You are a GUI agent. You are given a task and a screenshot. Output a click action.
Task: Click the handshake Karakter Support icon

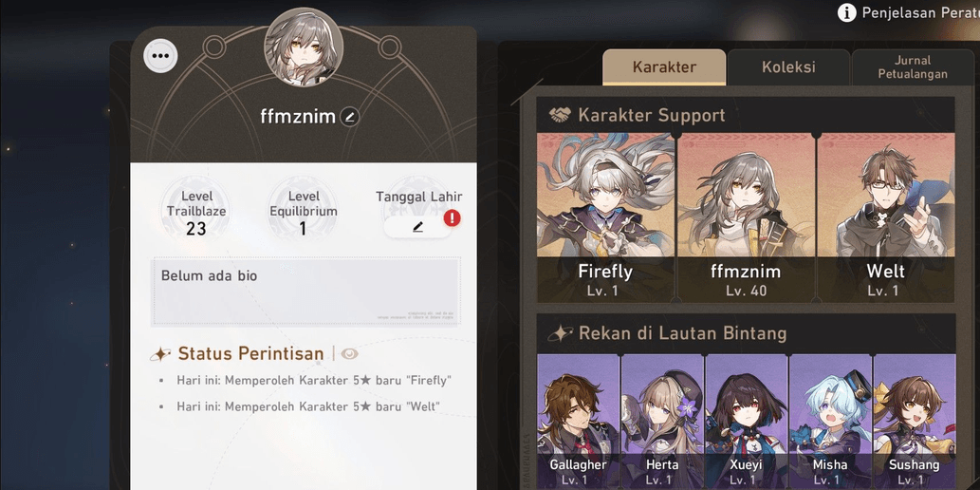pyautogui.click(x=560, y=115)
